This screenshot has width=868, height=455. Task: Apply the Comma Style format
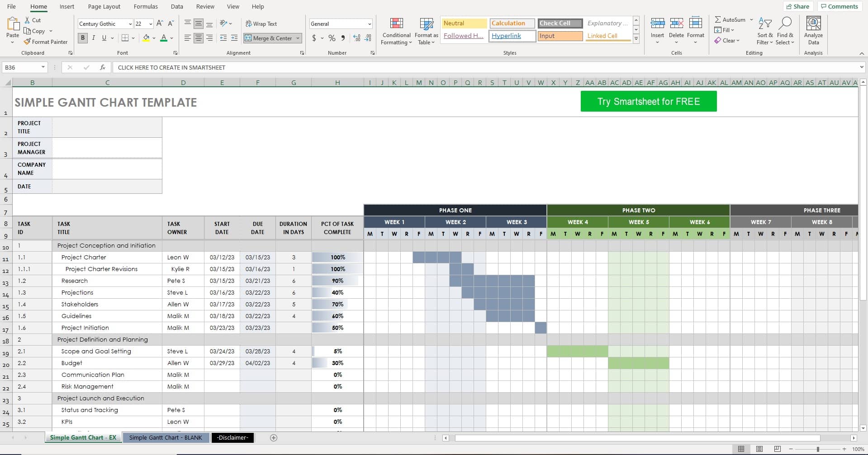[343, 38]
